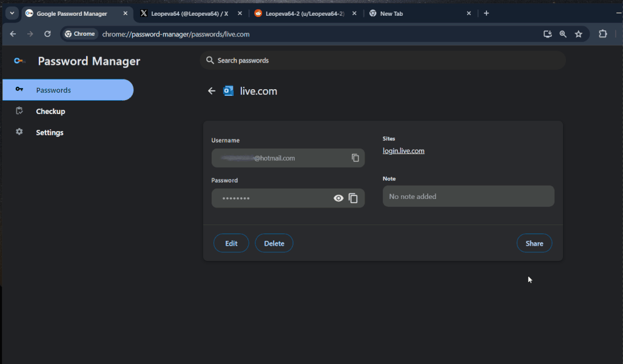
Task: Click inside the Search passwords field
Action: pos(382,60)
